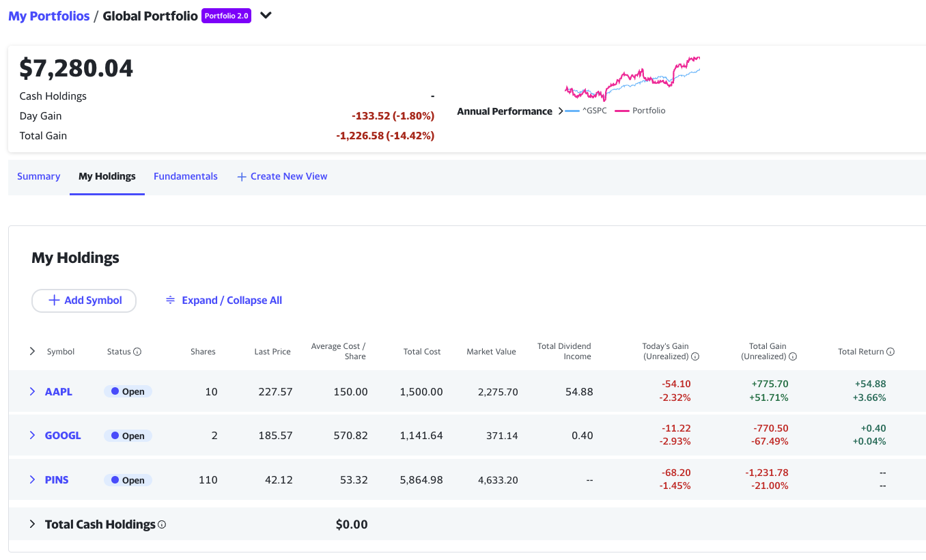Click the Total Cost column header

tap(422, 352)
